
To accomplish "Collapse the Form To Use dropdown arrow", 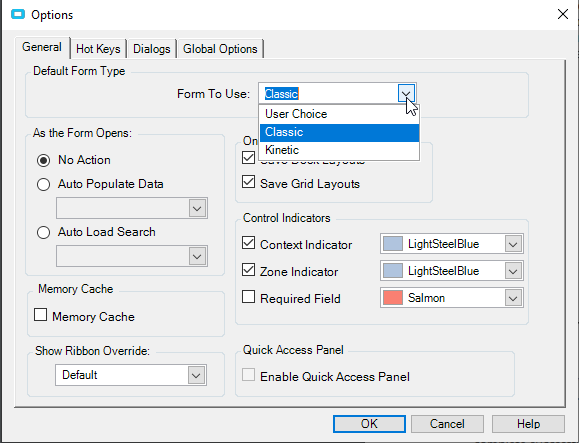I will pos(406,94).
